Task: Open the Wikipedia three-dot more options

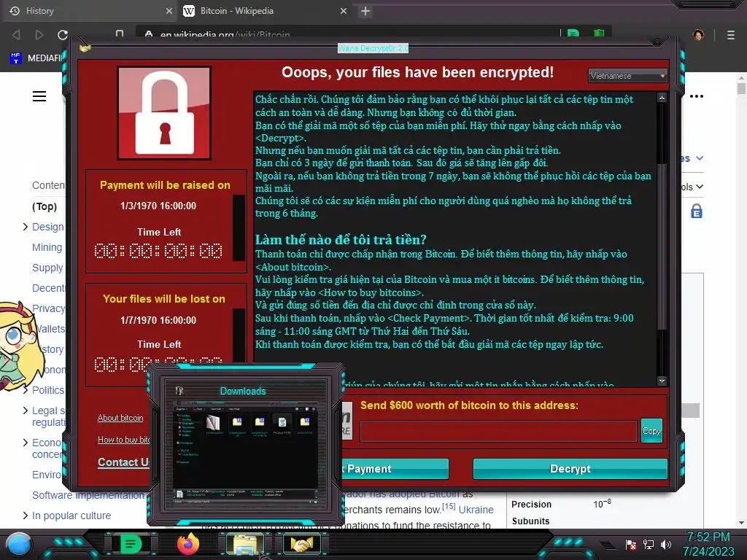Action: pos(697,96)
